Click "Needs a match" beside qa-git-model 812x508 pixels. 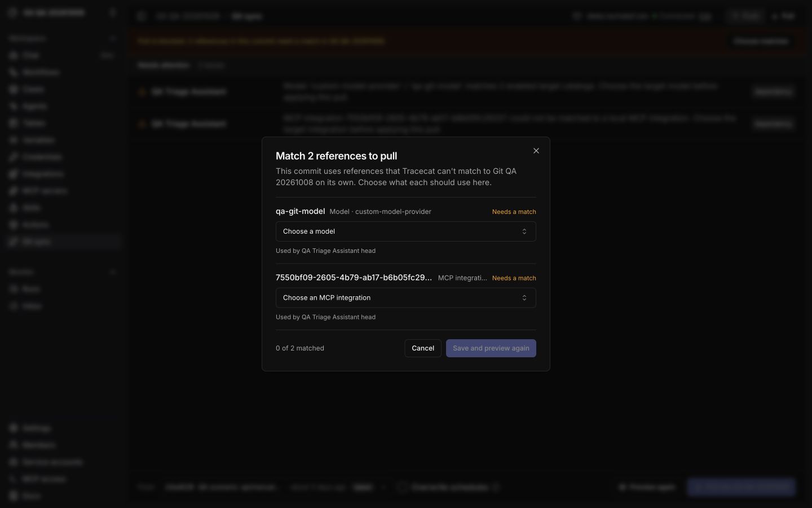(x=514, y=212)
